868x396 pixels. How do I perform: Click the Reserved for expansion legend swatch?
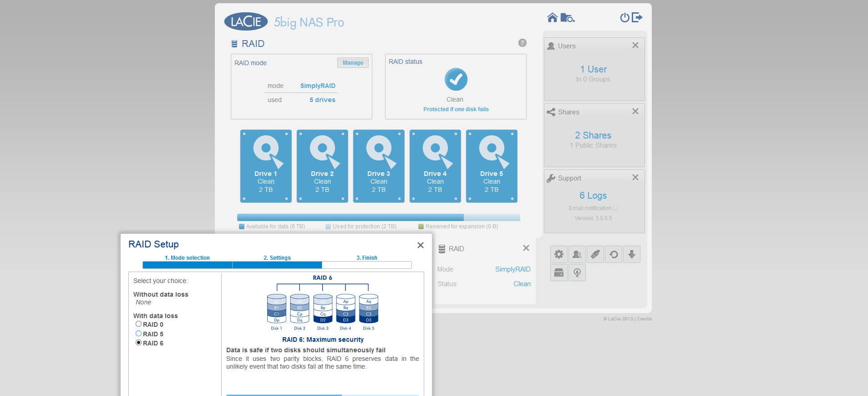[x=421, y=226]
